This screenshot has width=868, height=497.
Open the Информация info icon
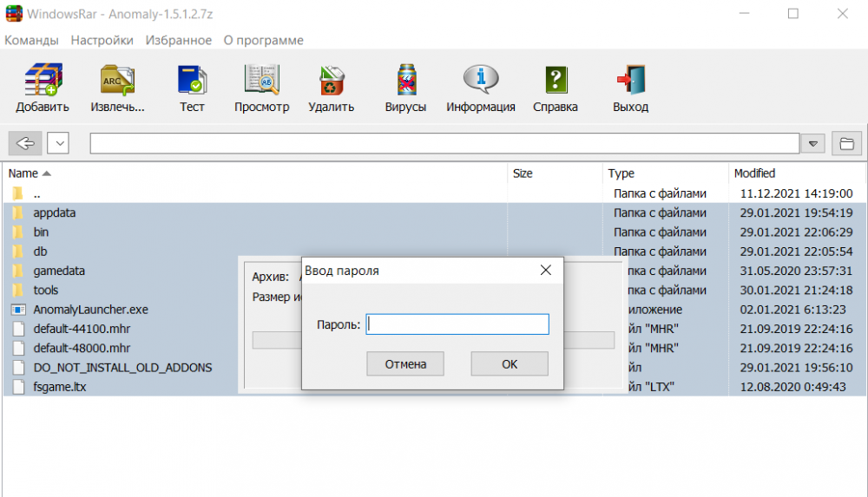pyautogui.click(x=481, y=80)
